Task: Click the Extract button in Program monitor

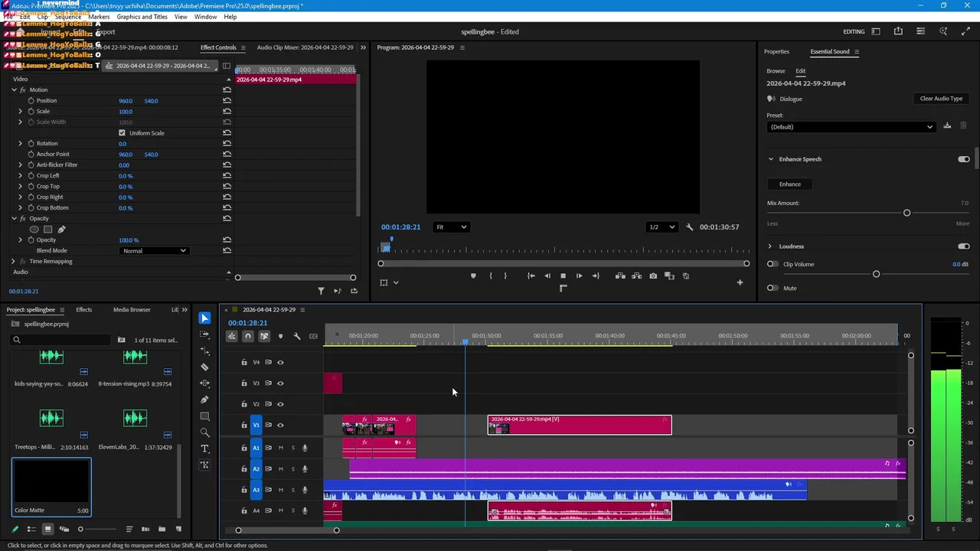Action: click(x=636, y=275)
